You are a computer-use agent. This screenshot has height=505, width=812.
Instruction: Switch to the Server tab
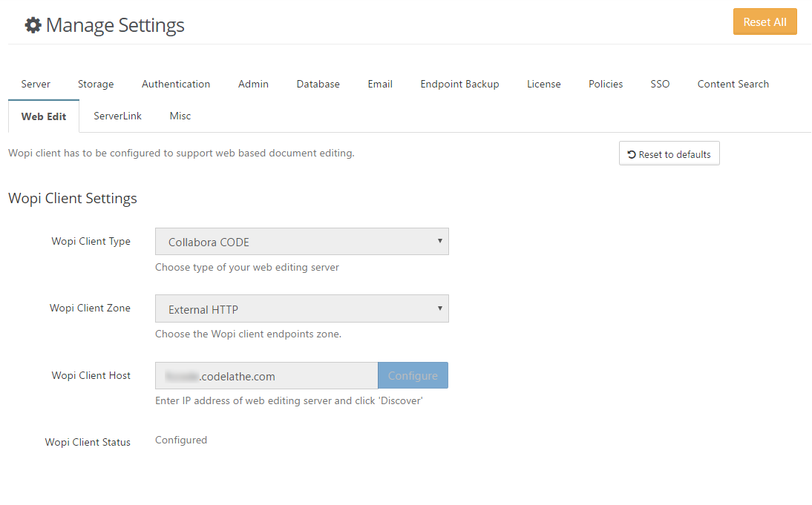click(x=36, y=84)
